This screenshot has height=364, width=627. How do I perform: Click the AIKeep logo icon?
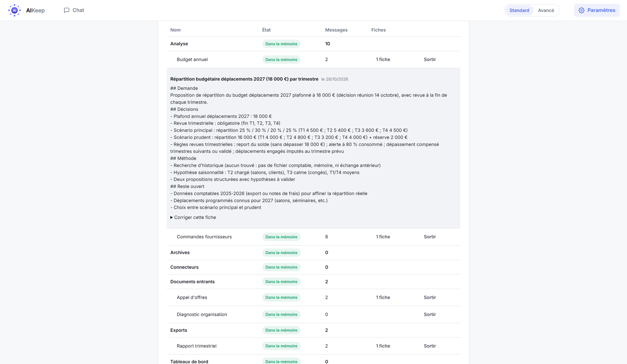point(14,10)
